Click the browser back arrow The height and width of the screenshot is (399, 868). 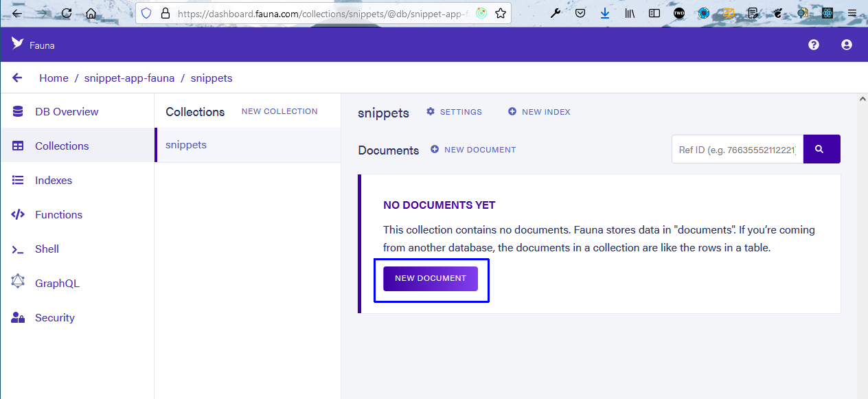pos(17,13)
